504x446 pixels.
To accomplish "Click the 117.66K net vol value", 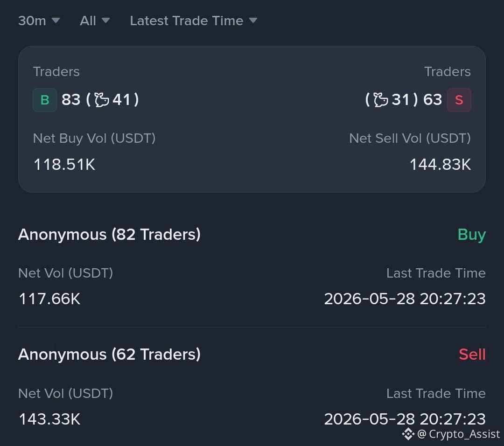I will [49, 299].
